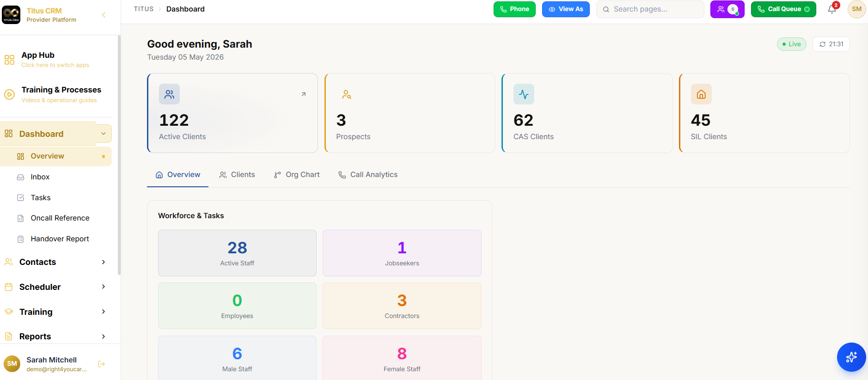Click the Training graduation cap icon
This screenshot has width=868, height=380.
tap(8, 312)
